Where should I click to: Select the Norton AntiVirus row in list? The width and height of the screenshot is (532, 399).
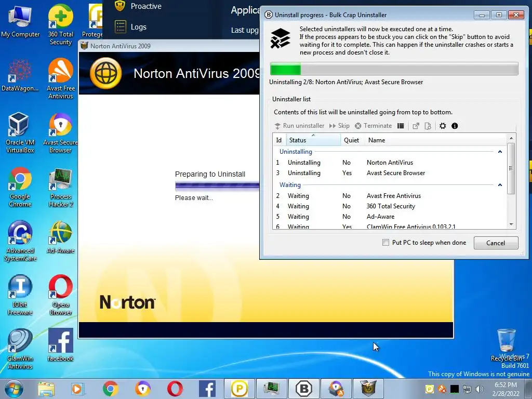[390, 163]
